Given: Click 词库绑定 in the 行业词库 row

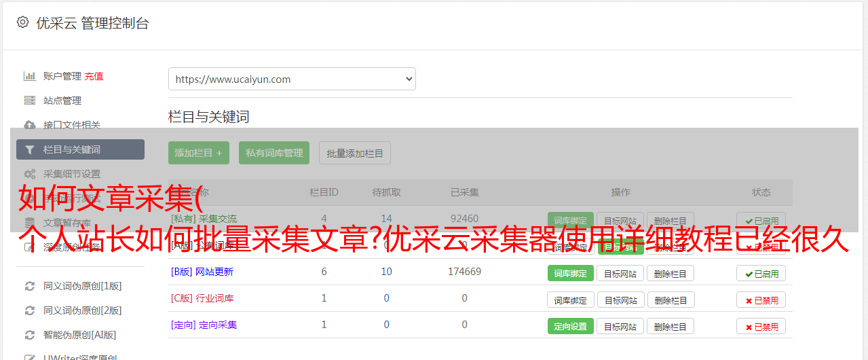Looking at the screenshot, I should pos(570,300).
